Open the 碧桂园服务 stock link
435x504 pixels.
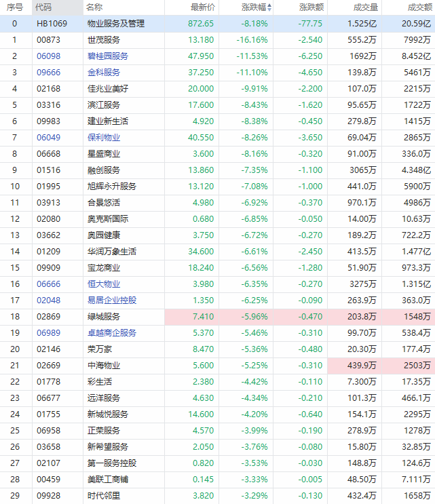point(108,56)
